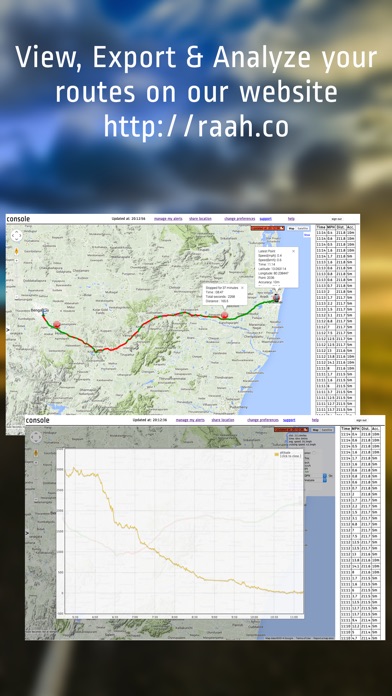Click the red stop marker near Bengaluru
392x696 pixels.
pos(56,324)
